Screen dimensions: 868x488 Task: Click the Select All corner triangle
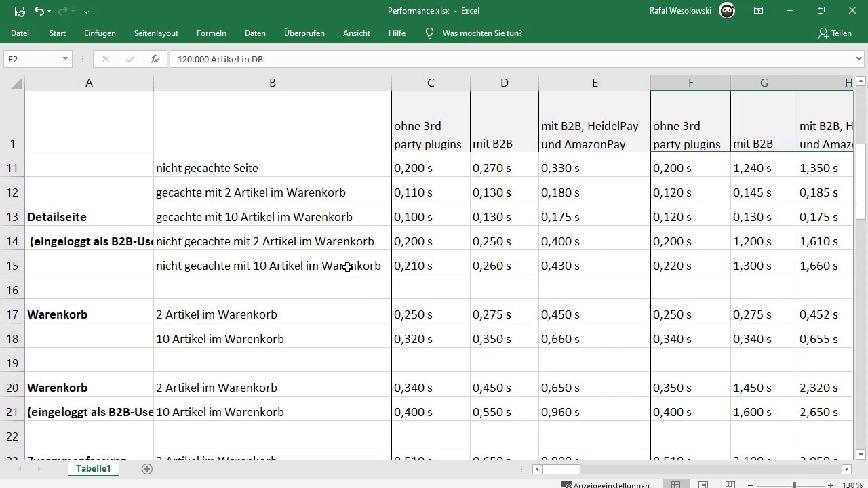tap(16, 83)
